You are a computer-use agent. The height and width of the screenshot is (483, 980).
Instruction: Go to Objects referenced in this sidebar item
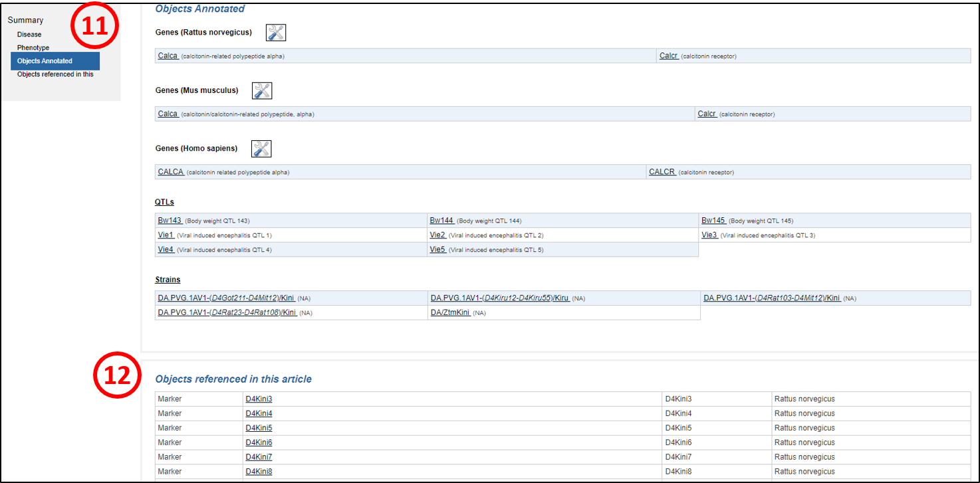(55, 74)
